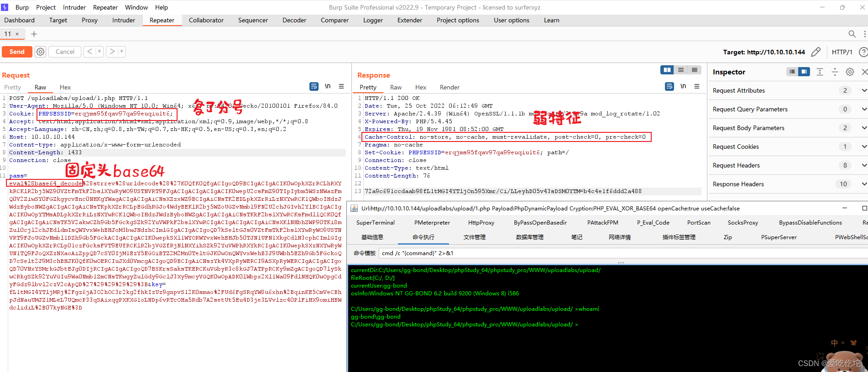Click inside the Godzilla terminal output area
This screenshot has height=372, width=868.
click(608, 318)
